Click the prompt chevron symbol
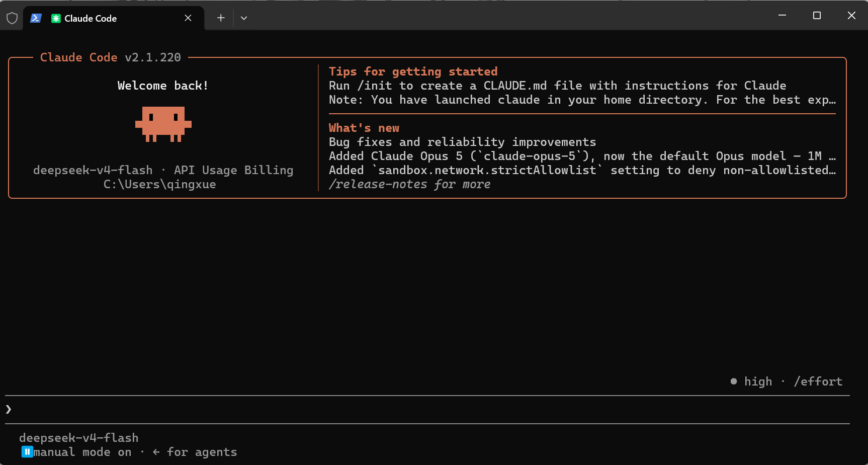Viewport: 868px width, 465px height. (9, 409)
